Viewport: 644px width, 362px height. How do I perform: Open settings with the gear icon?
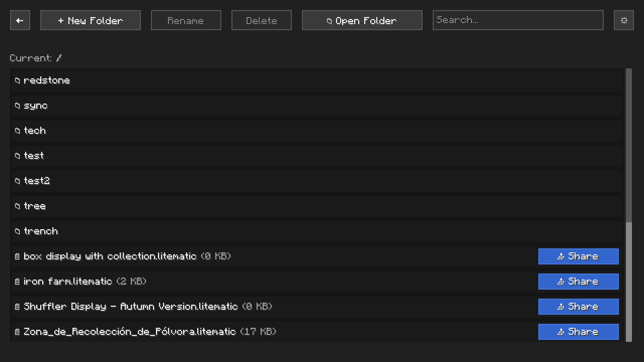(x=624, y=20)
